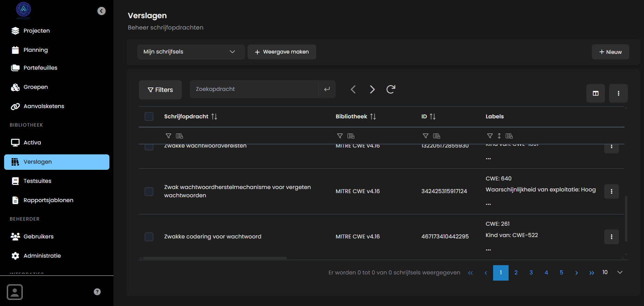This screenshot has height=306, width=644.
Task: Collapse the sidebar with the arrow icon
Action: tap(101, 11)
